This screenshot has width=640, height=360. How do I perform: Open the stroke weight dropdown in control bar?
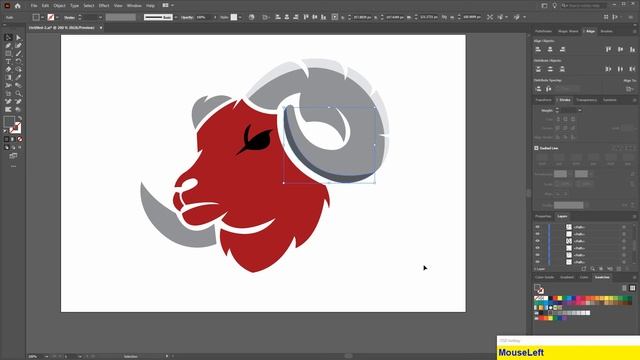(x=100, y=17)
